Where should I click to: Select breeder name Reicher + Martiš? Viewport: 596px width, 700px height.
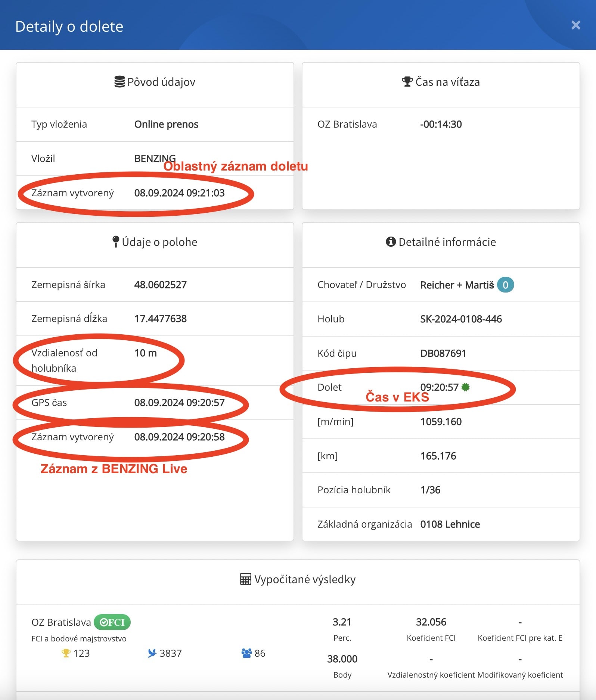point(457,285)
